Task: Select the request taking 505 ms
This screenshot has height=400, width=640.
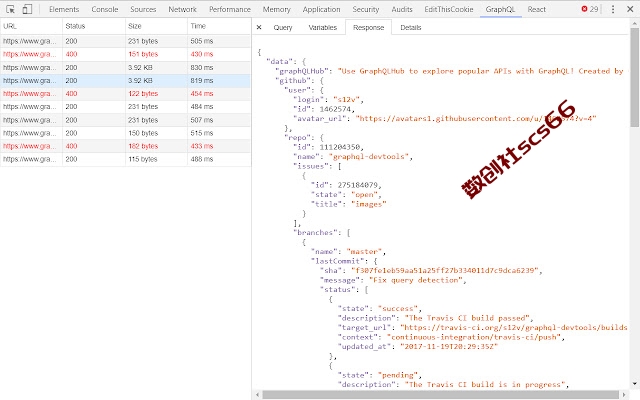Action: 125,41
